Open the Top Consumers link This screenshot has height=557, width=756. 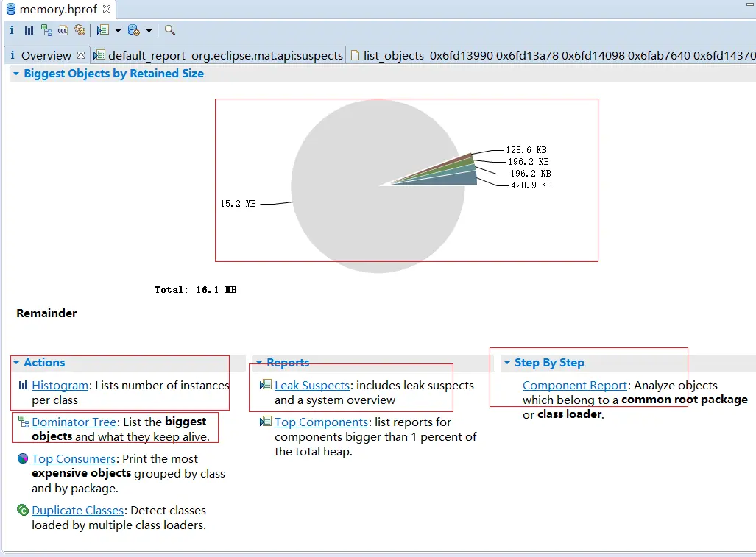click(x=74, y=458)
